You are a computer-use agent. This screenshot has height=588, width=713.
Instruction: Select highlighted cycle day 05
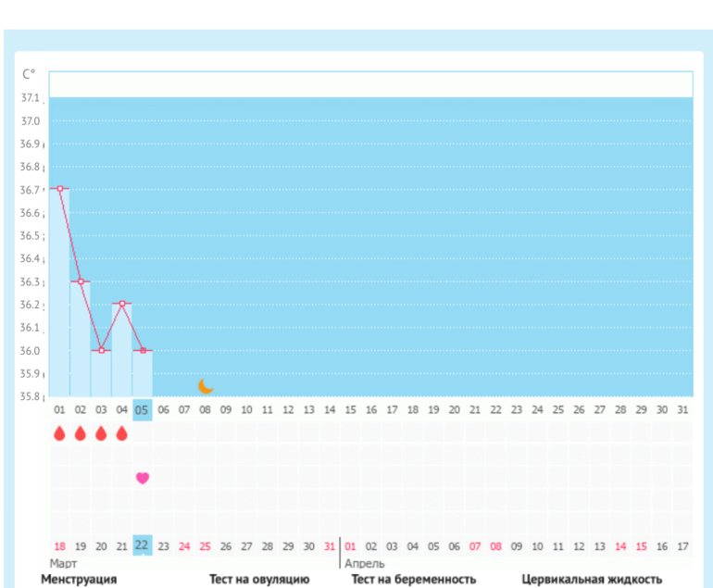[x=142, y=409]
